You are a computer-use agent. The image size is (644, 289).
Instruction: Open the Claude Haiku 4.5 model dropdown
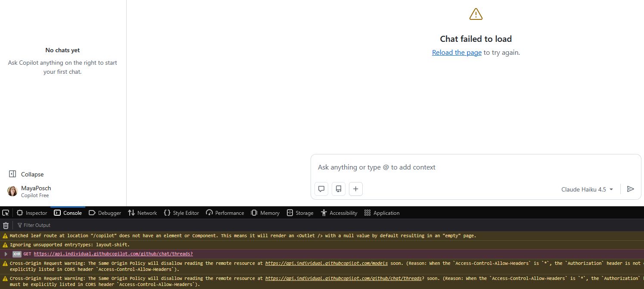pos(587,189)
